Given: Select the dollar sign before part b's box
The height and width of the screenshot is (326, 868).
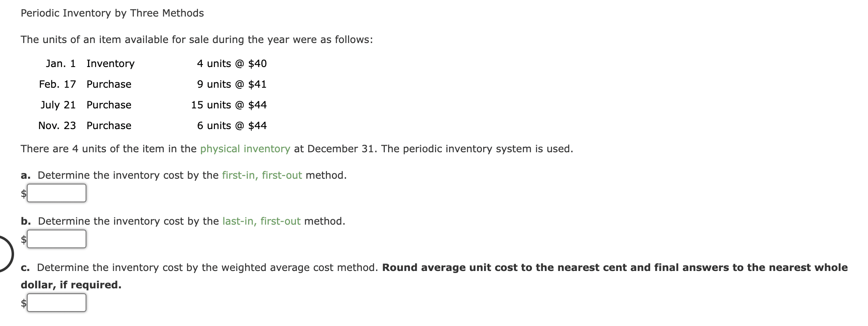Looking at the screenshot, I should click(23, 239).
